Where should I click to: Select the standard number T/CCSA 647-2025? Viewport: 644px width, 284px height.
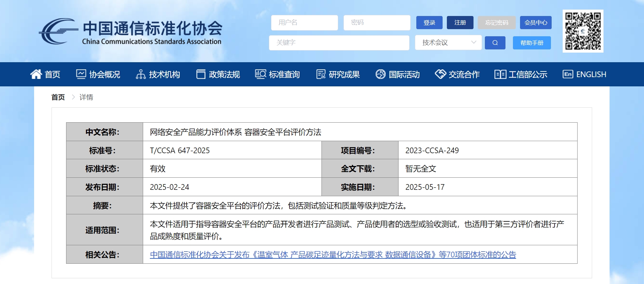pos(180,150)
